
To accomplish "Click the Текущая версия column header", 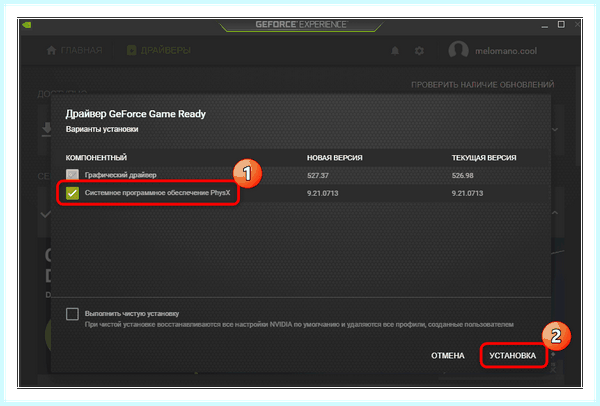I will click(484, 158).
